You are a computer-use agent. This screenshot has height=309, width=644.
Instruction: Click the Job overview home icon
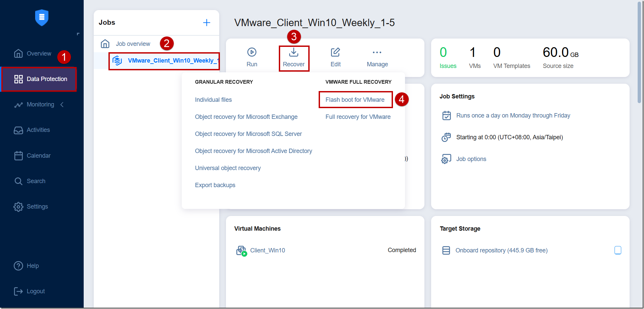105,44
